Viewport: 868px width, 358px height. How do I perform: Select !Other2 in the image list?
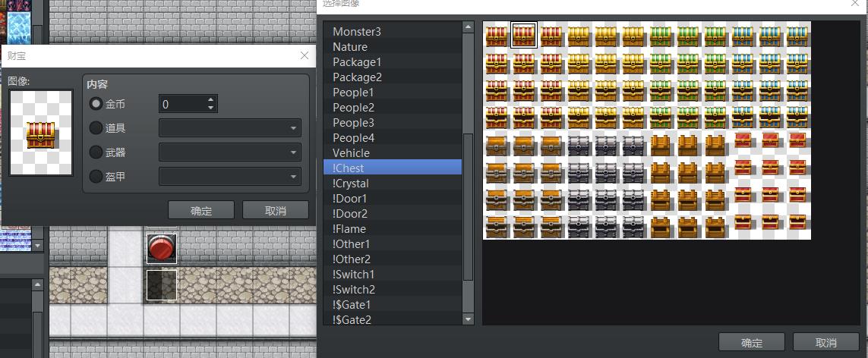[393, 259]
